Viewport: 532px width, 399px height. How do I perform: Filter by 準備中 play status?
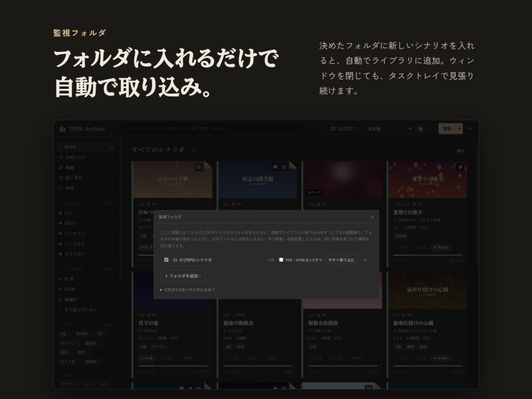click(x=86, y=300)
